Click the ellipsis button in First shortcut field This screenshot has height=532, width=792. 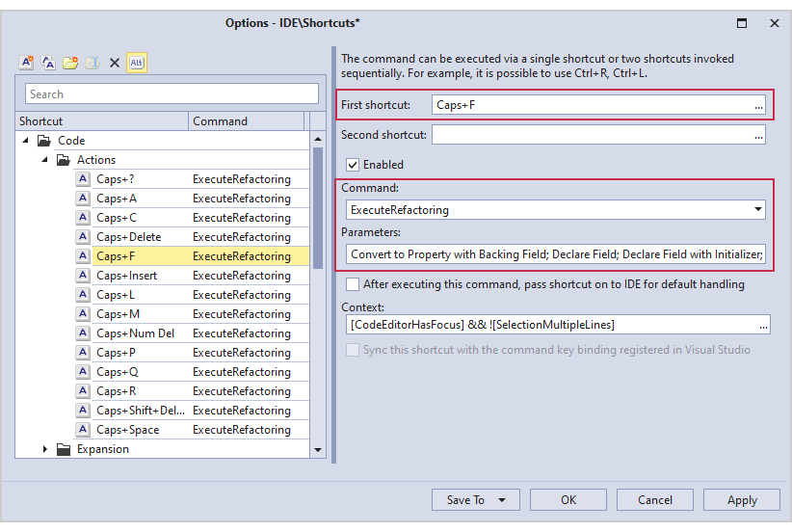(758, 105)
